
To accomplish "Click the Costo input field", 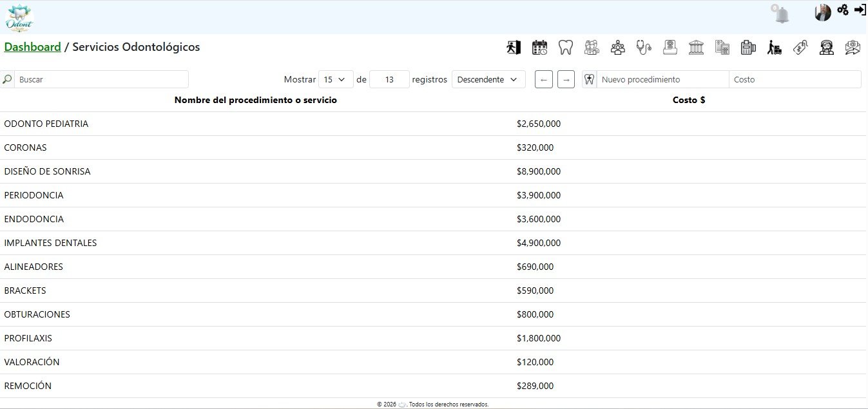I will coord(795,79).
